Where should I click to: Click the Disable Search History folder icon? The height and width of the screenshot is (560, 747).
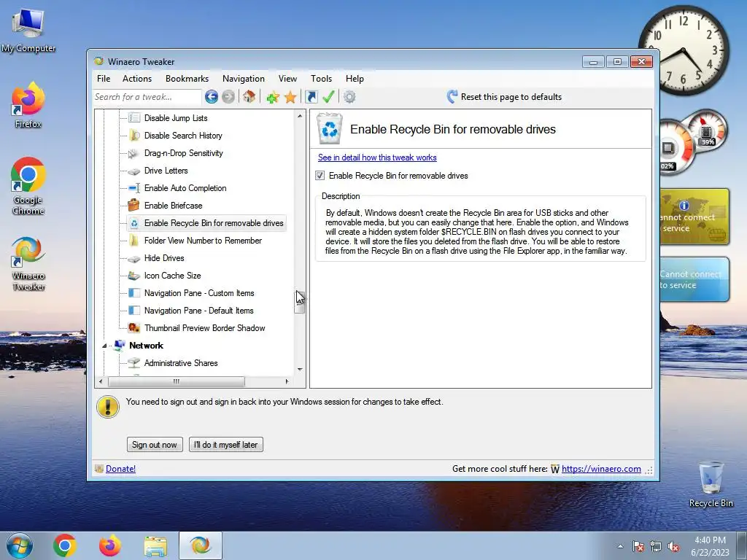134,135
